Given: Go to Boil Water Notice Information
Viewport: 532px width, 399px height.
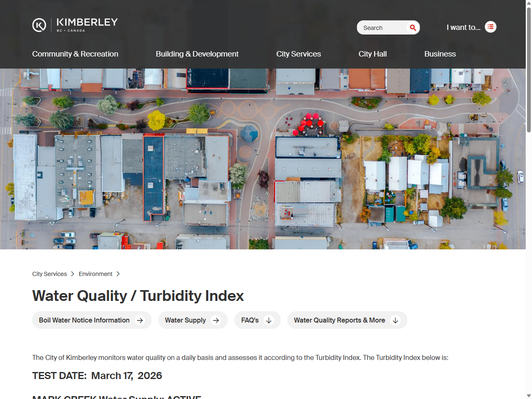Looking at the screenshot, I should (x=92, y=320).
